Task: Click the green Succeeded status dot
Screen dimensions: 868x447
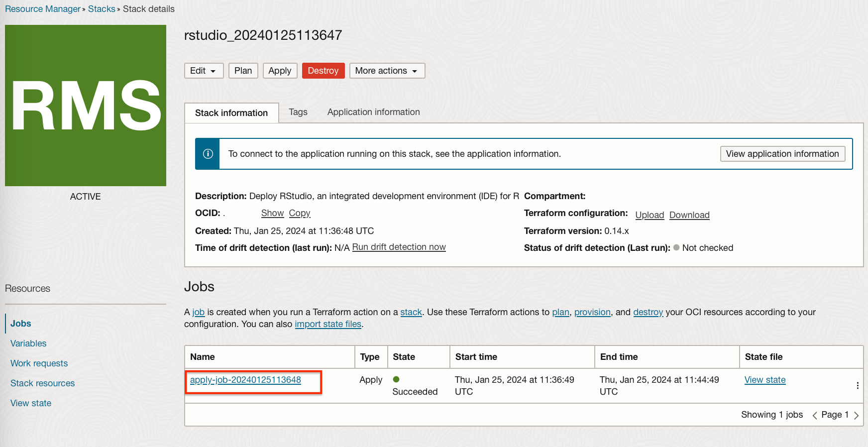Action: [396, 379]
